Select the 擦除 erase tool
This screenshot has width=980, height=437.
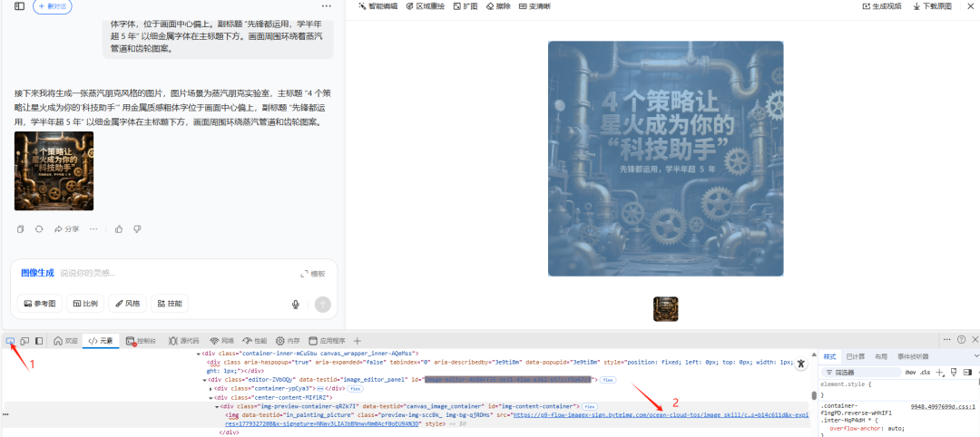click(499, 6)
